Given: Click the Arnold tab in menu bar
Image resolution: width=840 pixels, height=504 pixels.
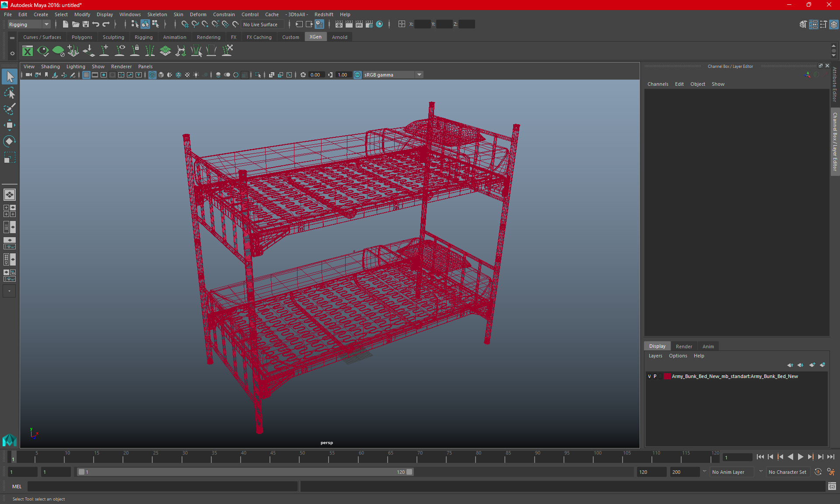Looking at the screenshot, I should 340,37.
